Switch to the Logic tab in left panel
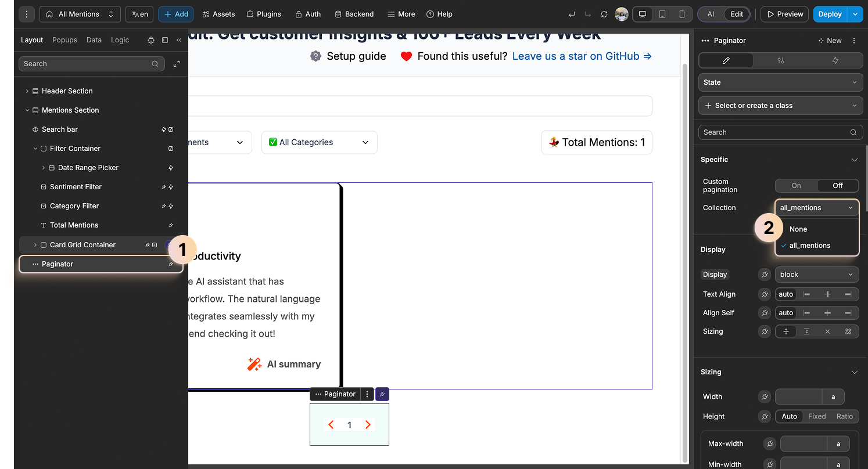The image size is (868, 469). [x=120, y=39]
